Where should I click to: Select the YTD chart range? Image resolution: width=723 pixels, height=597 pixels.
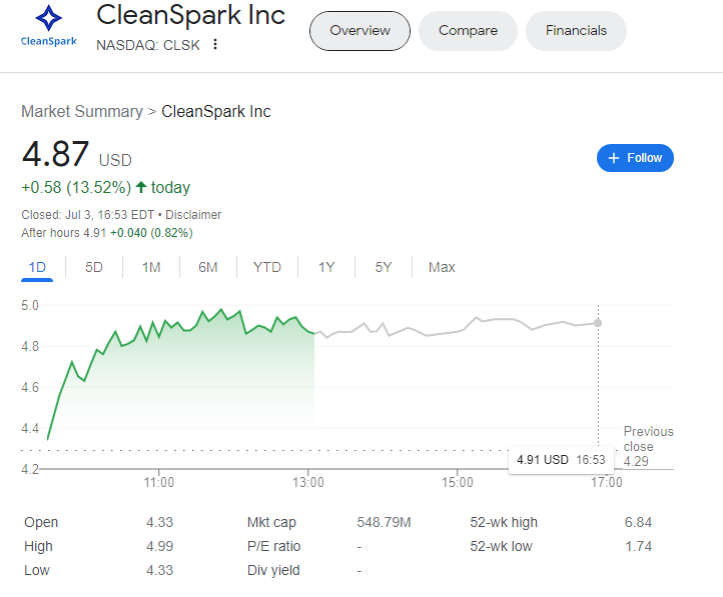click(x=267, y=267)
